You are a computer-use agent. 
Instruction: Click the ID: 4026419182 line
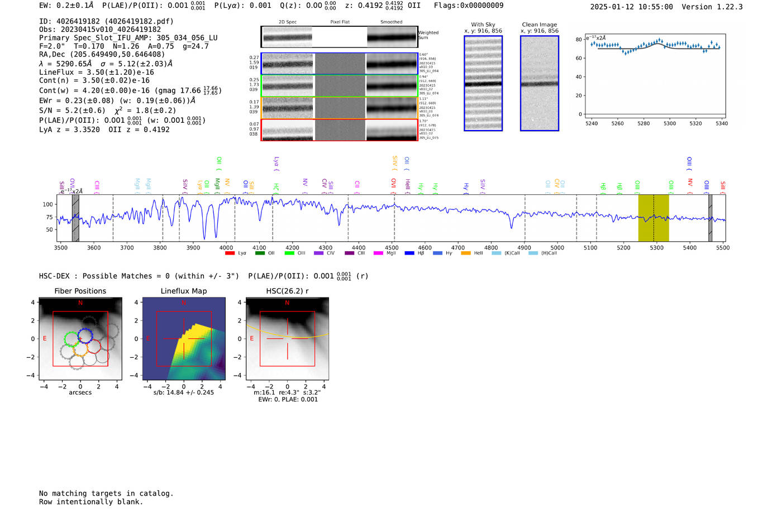pyautogui.click(x=106, y=21)
